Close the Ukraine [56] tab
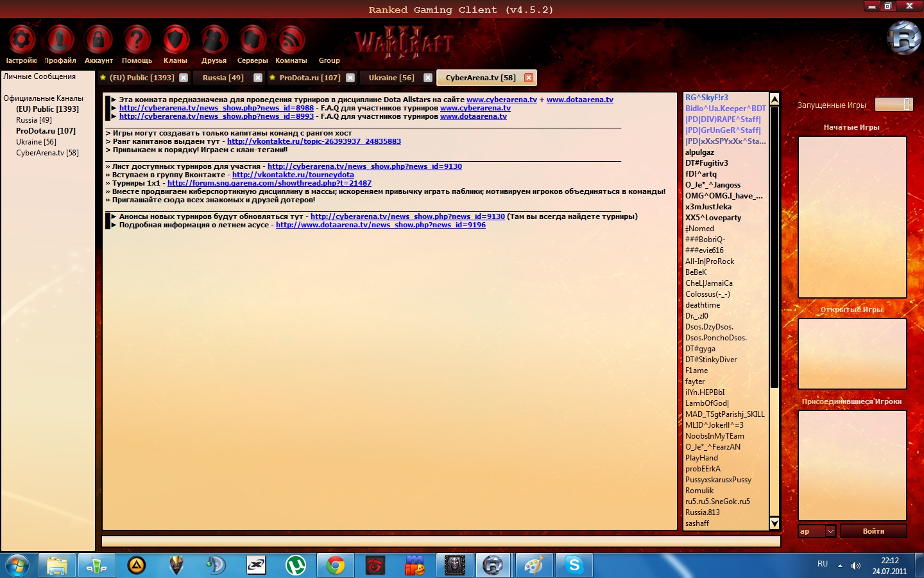This screenshot has height=578, width=924. (428, 78)
